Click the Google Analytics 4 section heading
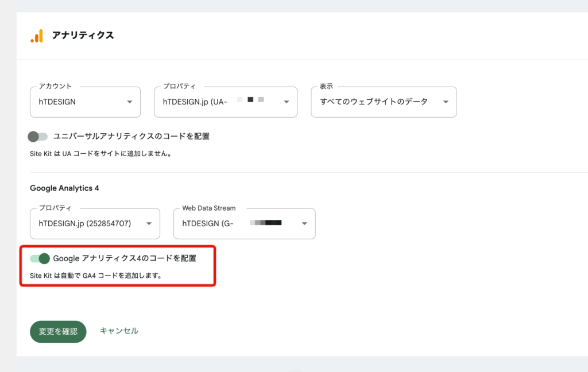The image size is (588, 372). [64, 188]
